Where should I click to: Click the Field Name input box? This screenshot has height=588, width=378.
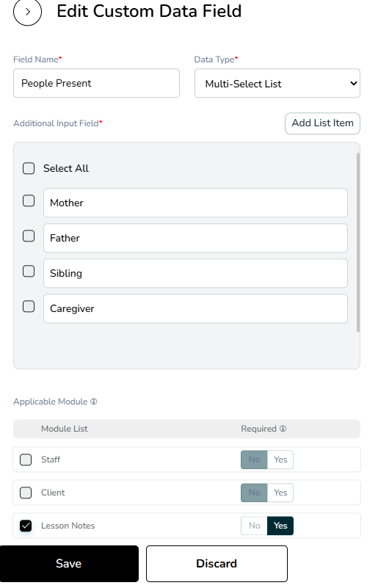pos(96,83)
